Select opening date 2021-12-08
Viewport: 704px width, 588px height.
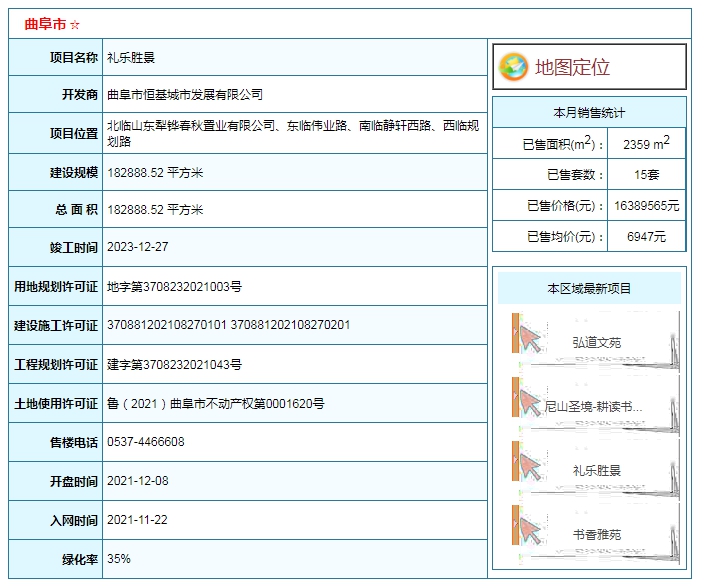click(x=137, y=481)
